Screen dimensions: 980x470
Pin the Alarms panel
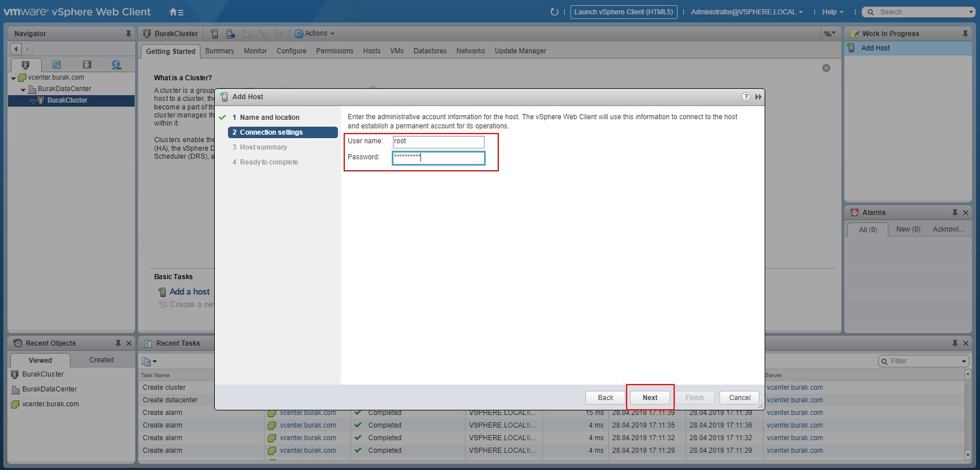[955, 213]
